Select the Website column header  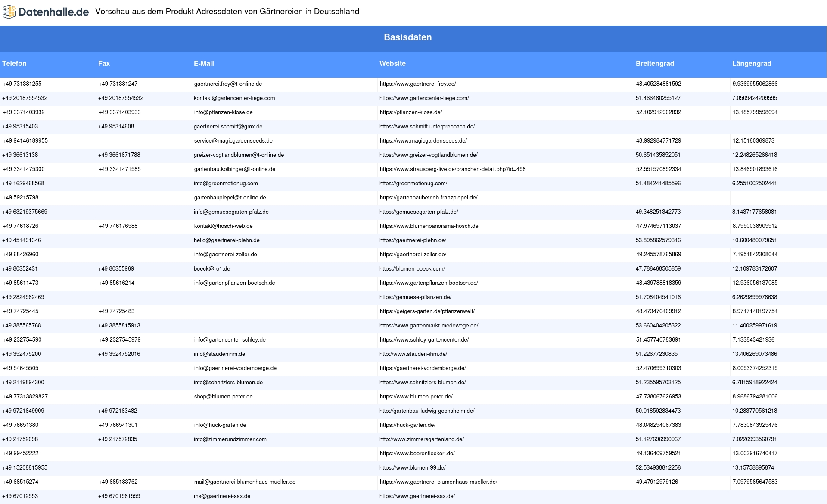coord(392,63)
